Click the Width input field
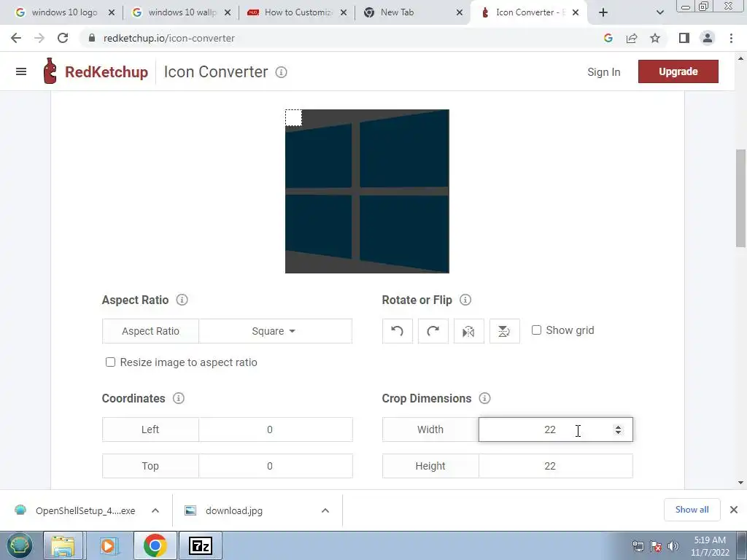The height and width of the screenshot is (560, 747). [555, 429]
